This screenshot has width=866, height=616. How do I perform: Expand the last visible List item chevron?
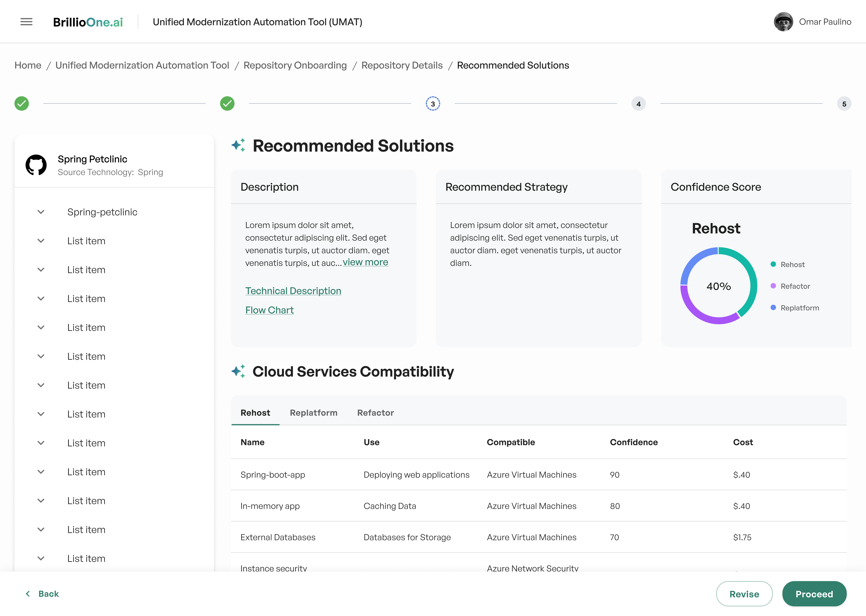41,558
